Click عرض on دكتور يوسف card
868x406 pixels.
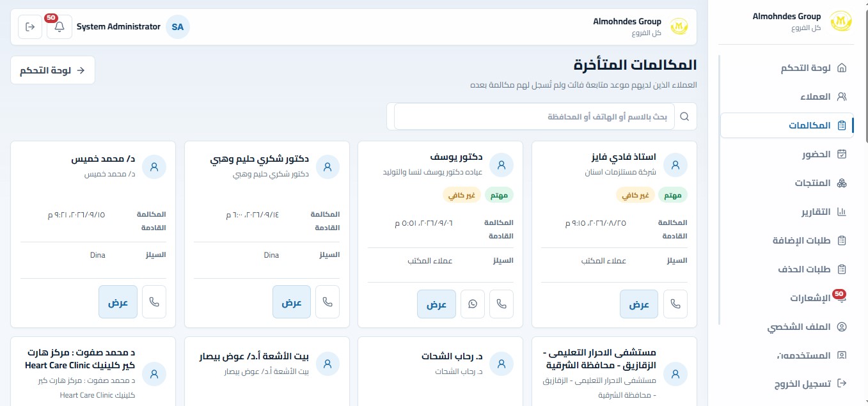pyautogui.click(x=436, y=304)
